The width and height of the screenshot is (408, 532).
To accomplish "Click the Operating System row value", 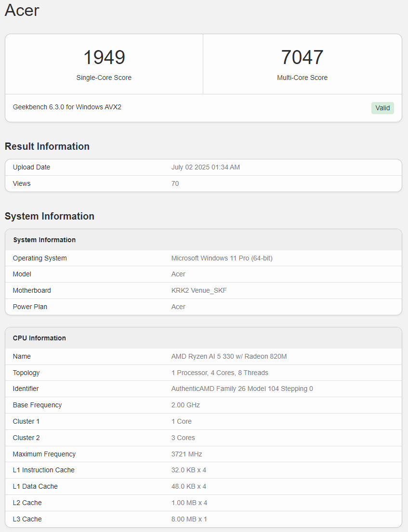I will (222, 258).
